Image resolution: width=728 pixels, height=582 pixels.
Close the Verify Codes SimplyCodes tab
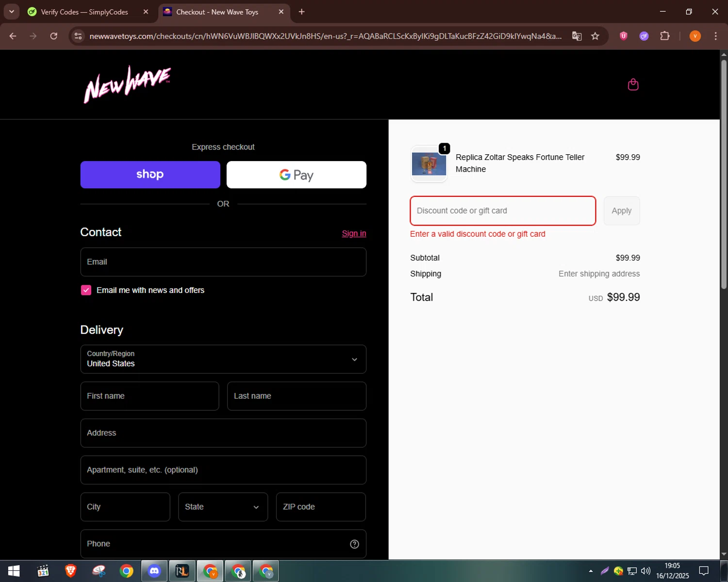coord(146,12)
